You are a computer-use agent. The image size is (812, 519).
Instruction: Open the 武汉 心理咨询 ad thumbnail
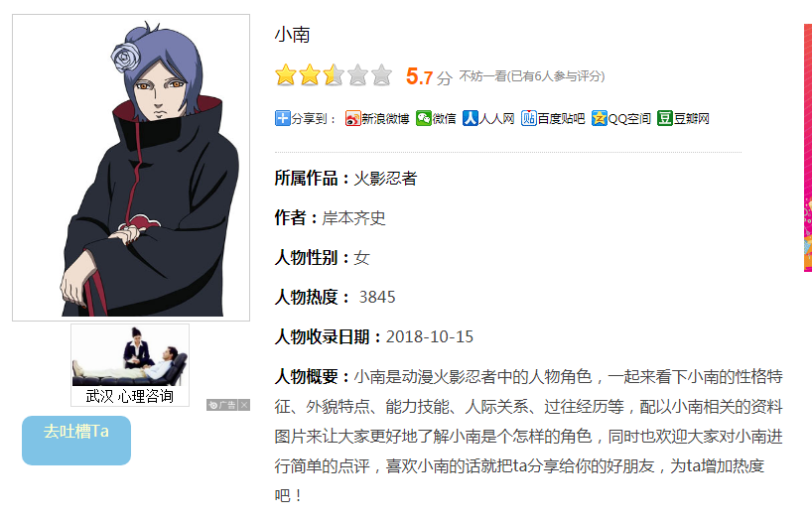[x=130, y=365]
